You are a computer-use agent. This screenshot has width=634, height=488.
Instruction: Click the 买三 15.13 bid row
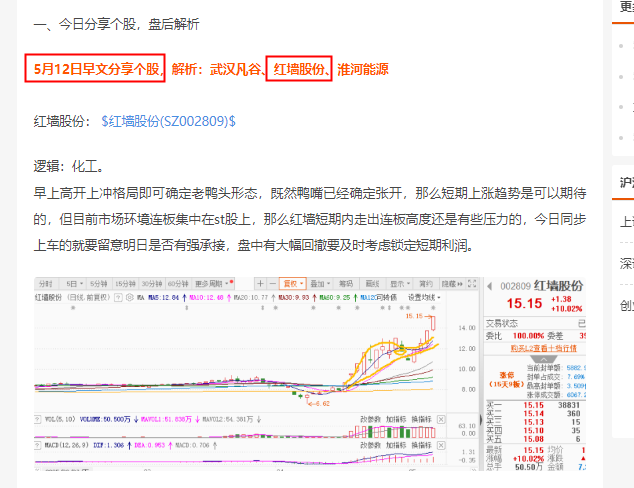[534, 422]
